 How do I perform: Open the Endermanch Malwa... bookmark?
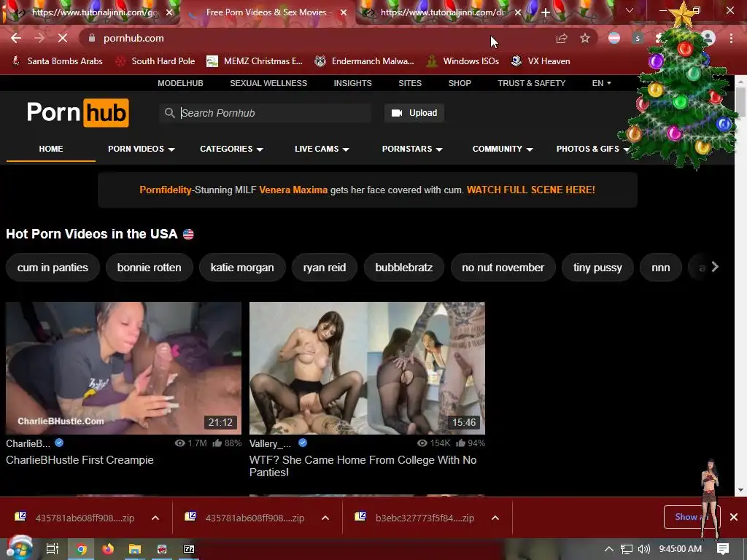click(x=365, y=61)
